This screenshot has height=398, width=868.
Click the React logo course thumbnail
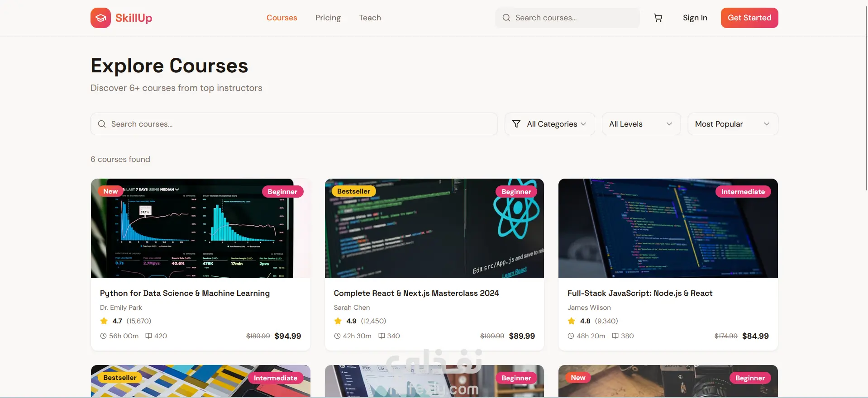(434, 228)
